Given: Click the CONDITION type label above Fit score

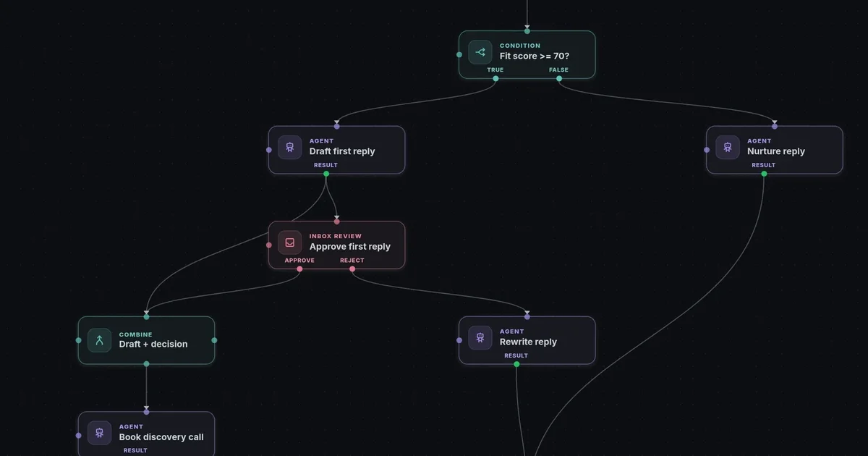Looking at the screenshot, I should 520,46.
